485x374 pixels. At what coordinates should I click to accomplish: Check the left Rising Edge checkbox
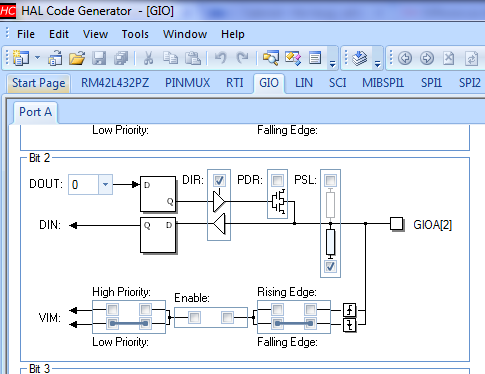(x=277, y=309)
